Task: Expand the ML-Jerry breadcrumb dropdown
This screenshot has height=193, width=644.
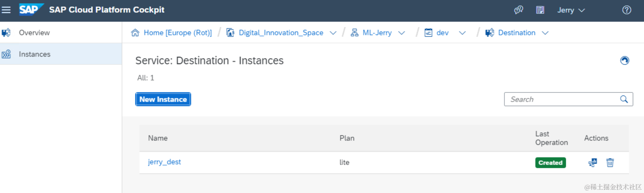Action: 402,33
